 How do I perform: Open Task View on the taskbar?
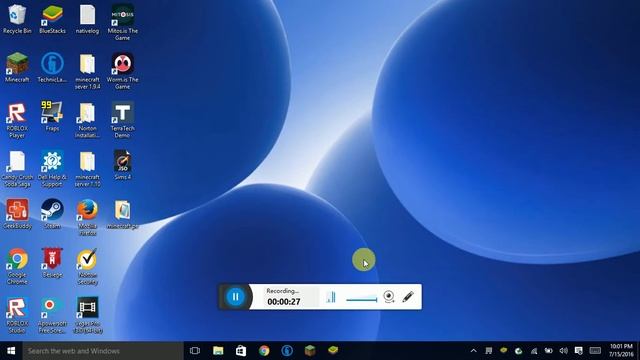[x=195, y=351]
